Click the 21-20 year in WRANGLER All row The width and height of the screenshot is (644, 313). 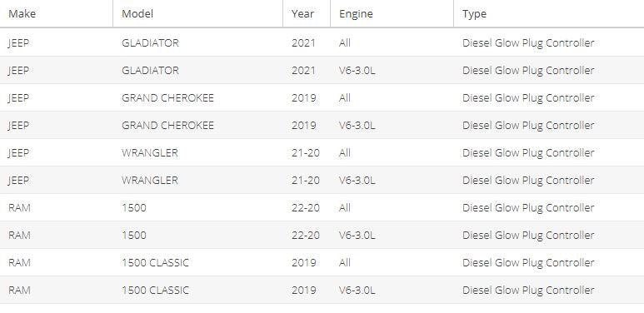tap(306, 152)
